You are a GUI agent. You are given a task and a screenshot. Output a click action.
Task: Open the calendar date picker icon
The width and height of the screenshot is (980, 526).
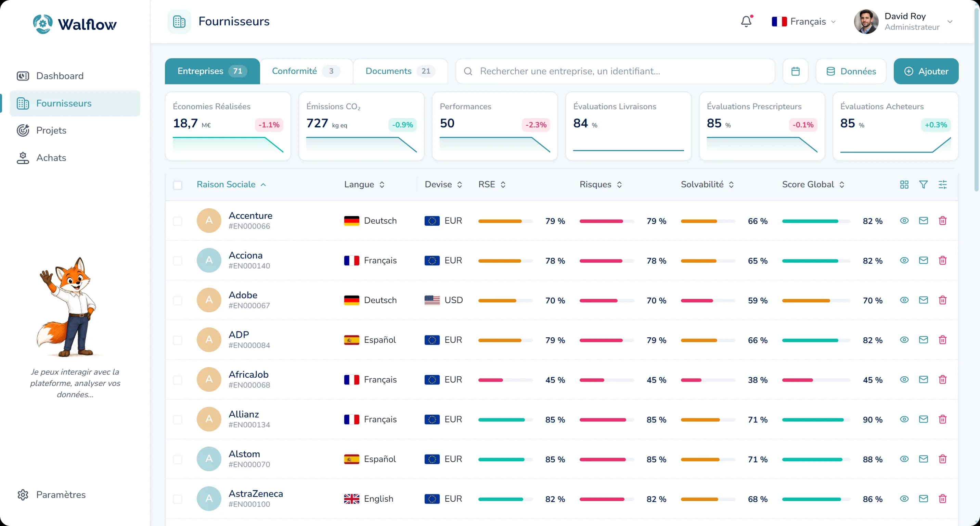click(795, 71)
